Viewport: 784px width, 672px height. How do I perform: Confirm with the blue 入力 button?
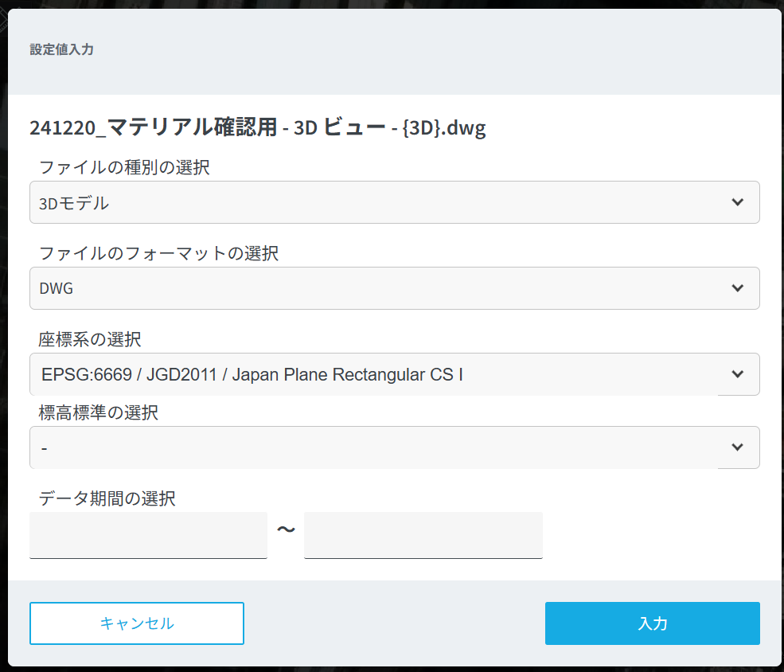[x=652, y=623]
